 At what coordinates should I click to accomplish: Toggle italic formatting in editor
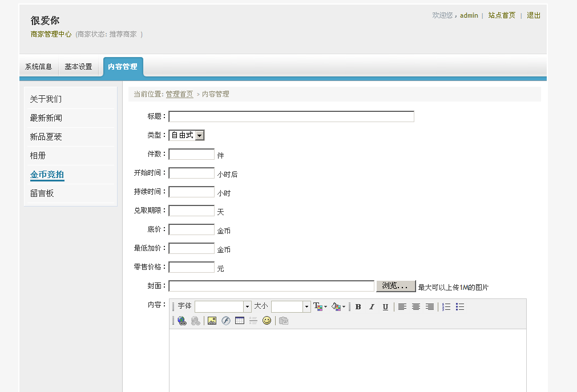[372, 306]
